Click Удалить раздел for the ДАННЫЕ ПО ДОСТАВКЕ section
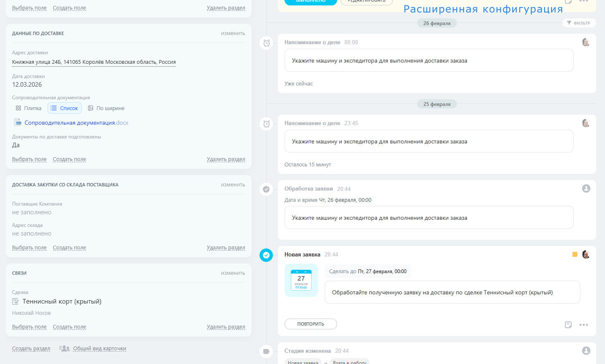Screen dimensions: 605x364 (x=226, y=159)
